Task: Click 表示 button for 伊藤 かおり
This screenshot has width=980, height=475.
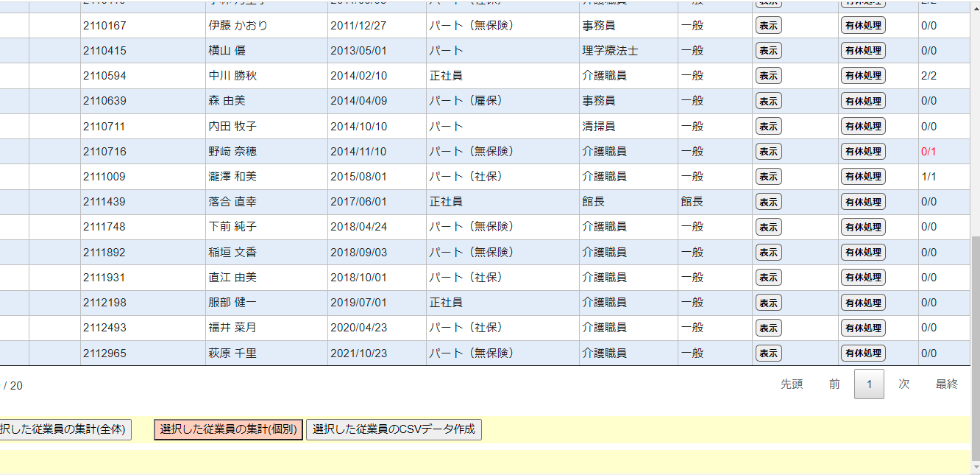Action: (x=768, y=26)
